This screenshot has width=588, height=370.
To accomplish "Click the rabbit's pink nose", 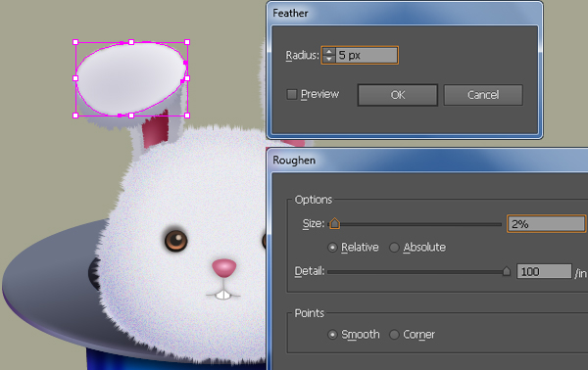I will pos(223,268).
